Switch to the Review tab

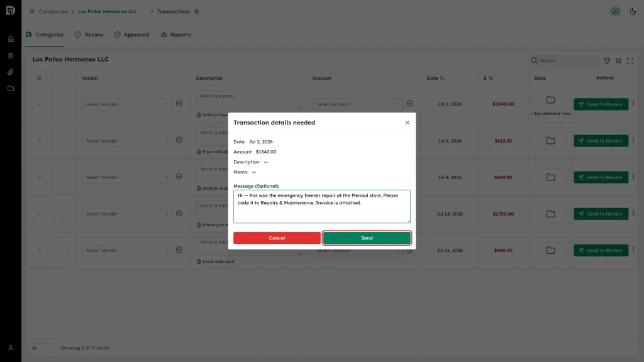tap(89, 35)
